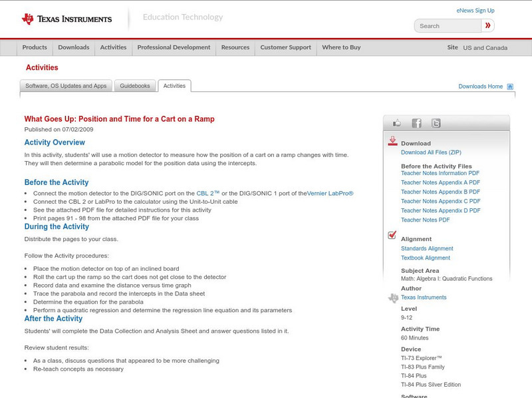Open Texas Instruments author link
The height and width of the screenshot is (398, 532).
point(424,298)
